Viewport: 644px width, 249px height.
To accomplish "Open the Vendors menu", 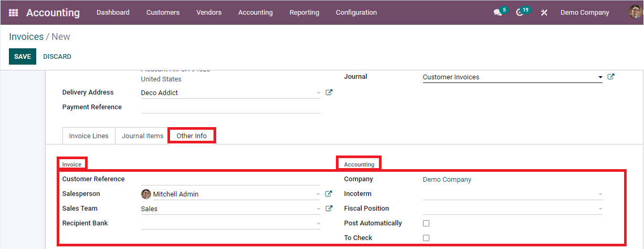I will pos(209,13).
